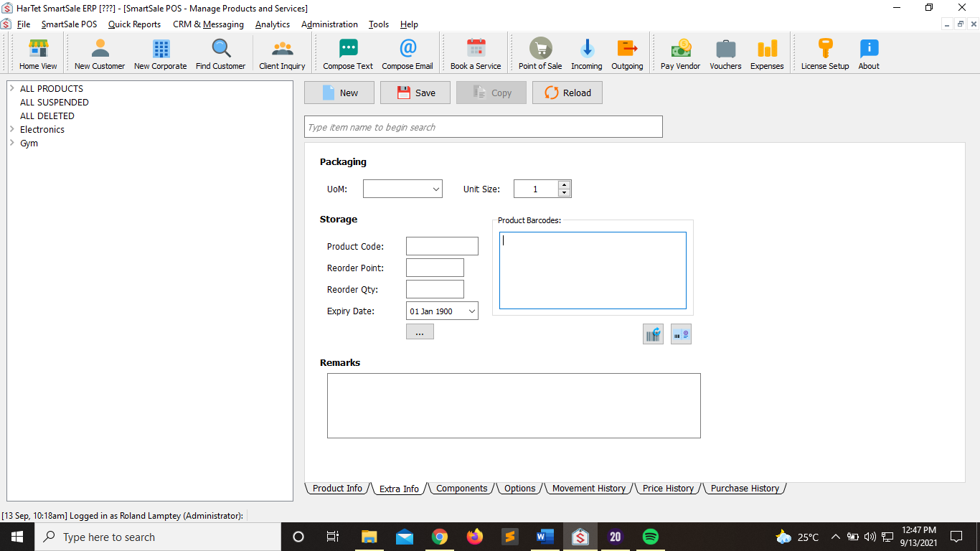Screen dimensions: 980x551
Task: Open Firefox from taskbar
Action: pos(475,537)
